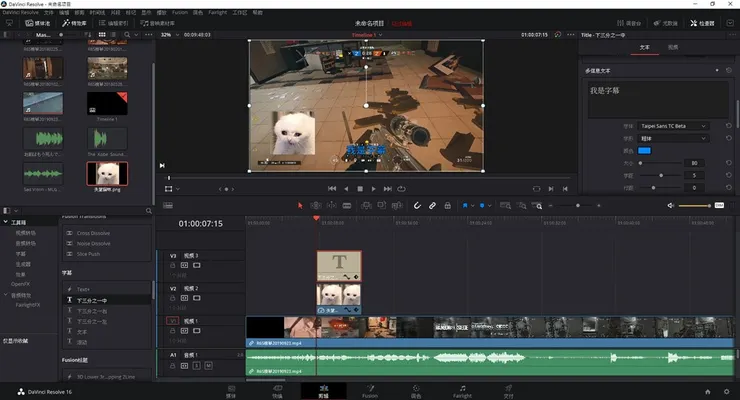Solo audio track A1 with S button
The image size is (740, 400).
click(194, 365)
